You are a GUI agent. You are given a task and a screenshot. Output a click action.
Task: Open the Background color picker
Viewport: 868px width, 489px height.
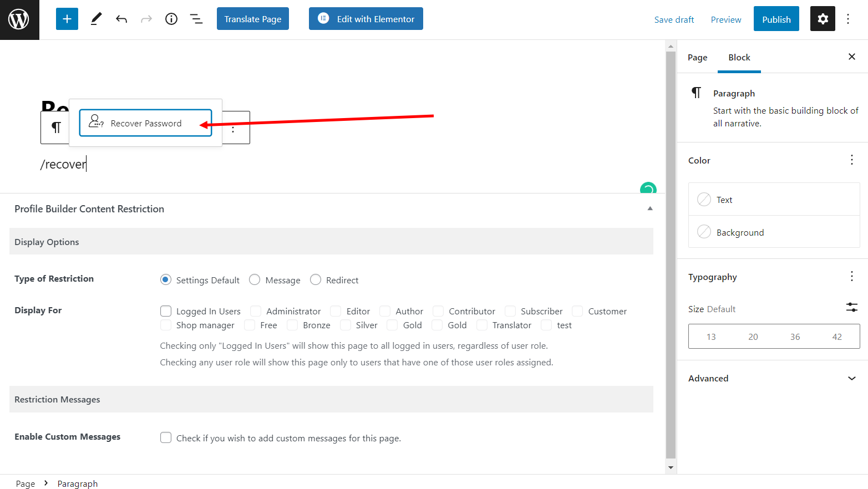click(774, 232)
